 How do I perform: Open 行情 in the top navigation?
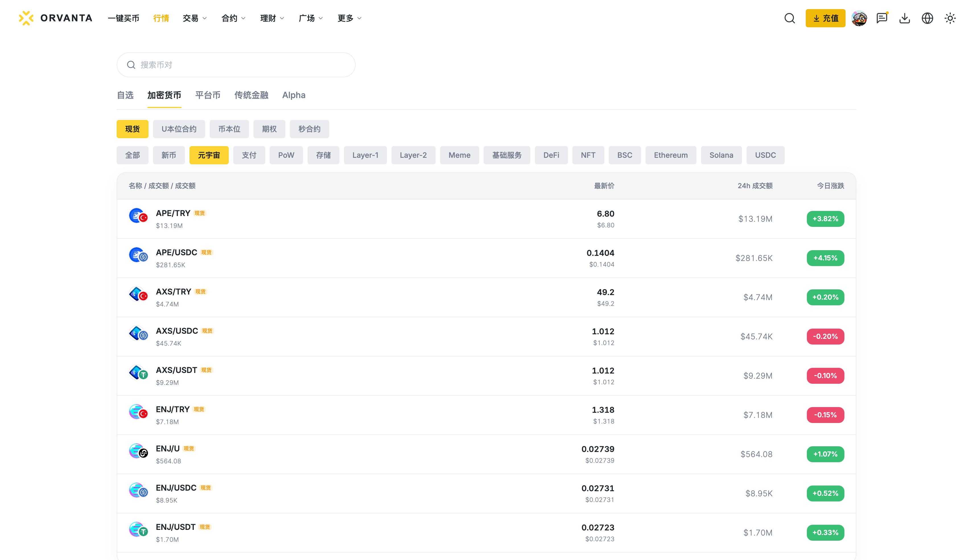161,18
